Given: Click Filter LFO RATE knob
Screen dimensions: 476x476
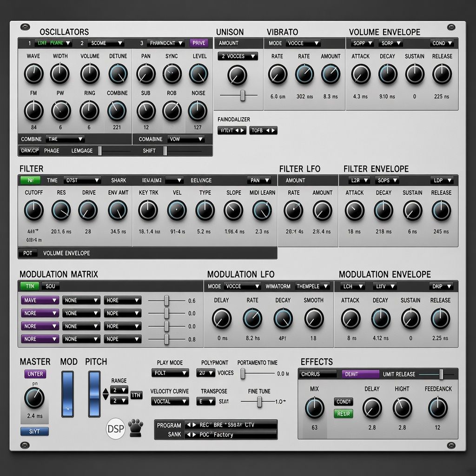Looking at the screenshot, I should click(x=293, y=211).
